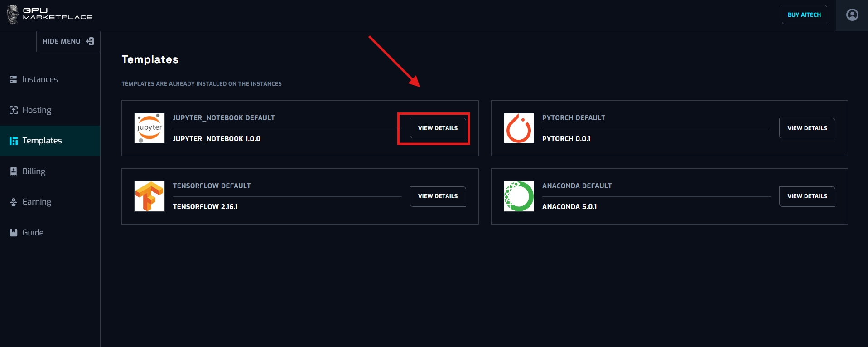View details for Anaconda template
Screen dimensions: 868x347
[807, 196]
